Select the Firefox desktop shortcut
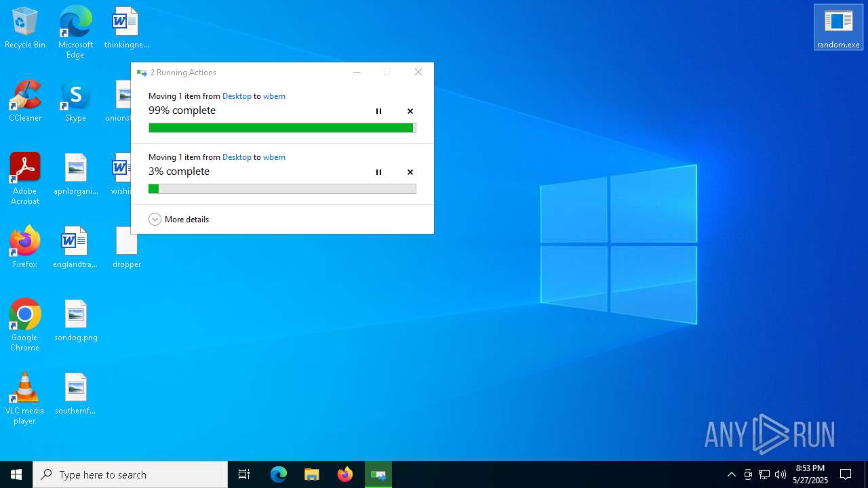The width and height of the screenshot is (868, 488). click(x=25, y=247)
